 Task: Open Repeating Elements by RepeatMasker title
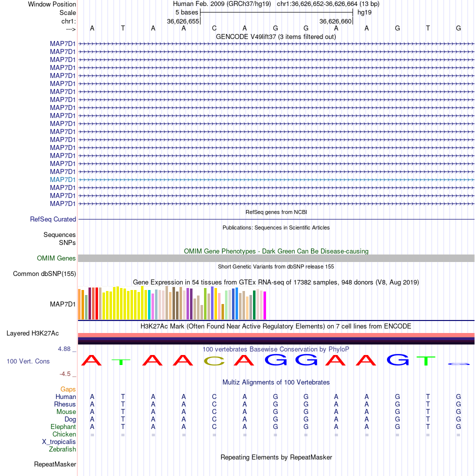coord(276,457)
